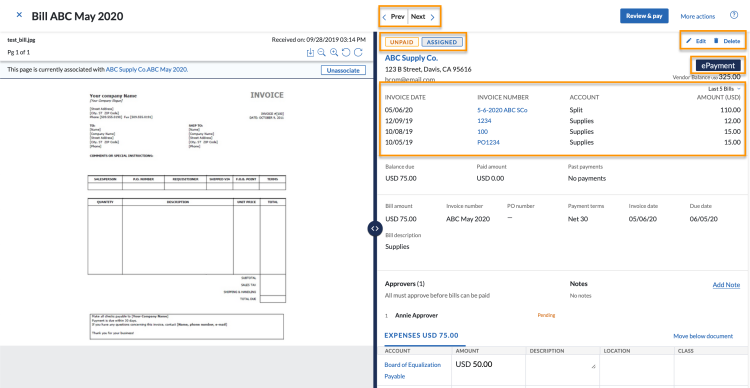Click the Unassociate button
750x388 pixels.
coord(343,70)
